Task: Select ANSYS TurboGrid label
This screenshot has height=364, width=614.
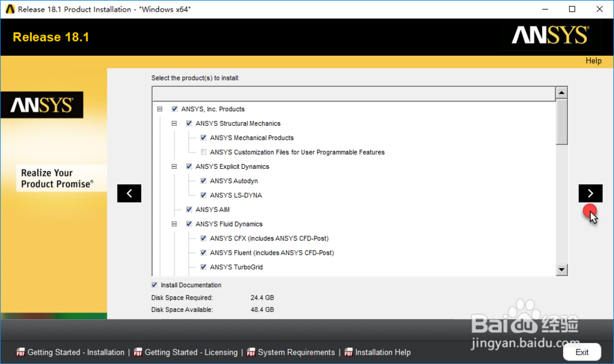Action: (x=236, y=267)
